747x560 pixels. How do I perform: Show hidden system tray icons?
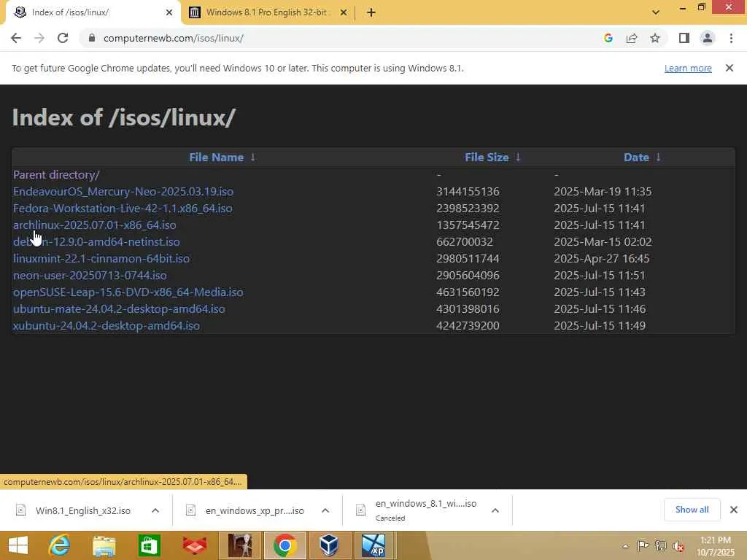(625, 546)
